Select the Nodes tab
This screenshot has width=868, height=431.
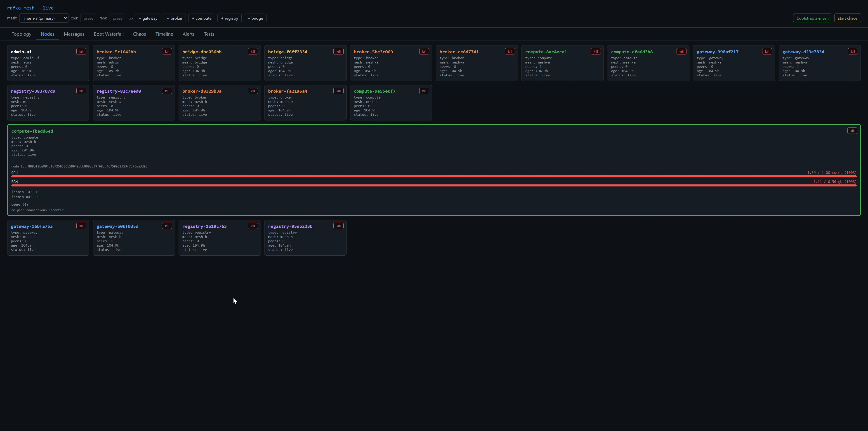pyautogui.click(x=47, y=34)
